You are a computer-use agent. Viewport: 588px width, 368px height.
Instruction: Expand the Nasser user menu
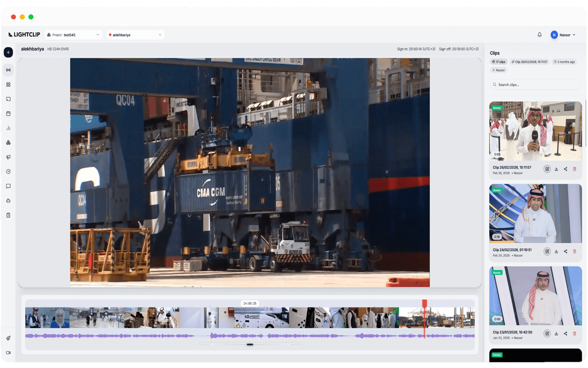pos(563,35)
